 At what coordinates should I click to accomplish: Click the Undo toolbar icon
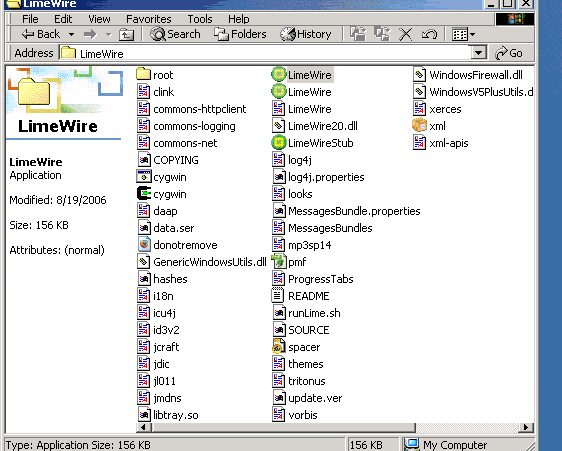(429, 34)
